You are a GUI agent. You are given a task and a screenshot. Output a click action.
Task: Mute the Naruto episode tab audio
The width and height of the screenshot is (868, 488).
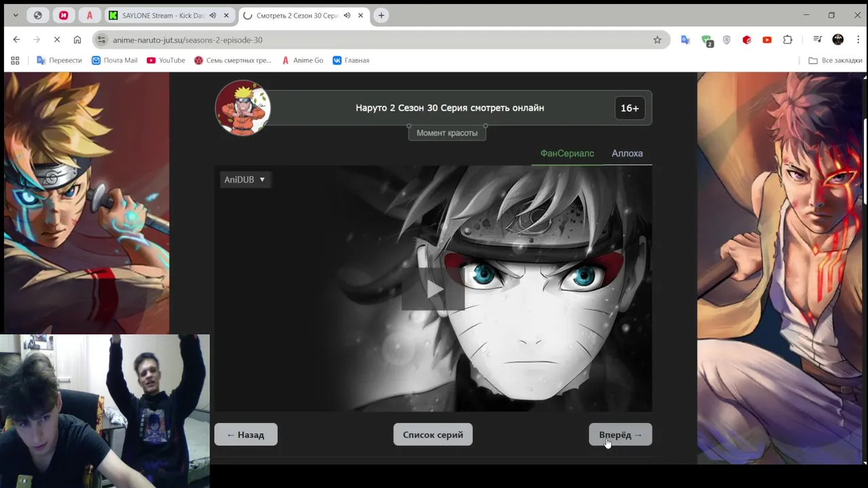tap(347, 15)
